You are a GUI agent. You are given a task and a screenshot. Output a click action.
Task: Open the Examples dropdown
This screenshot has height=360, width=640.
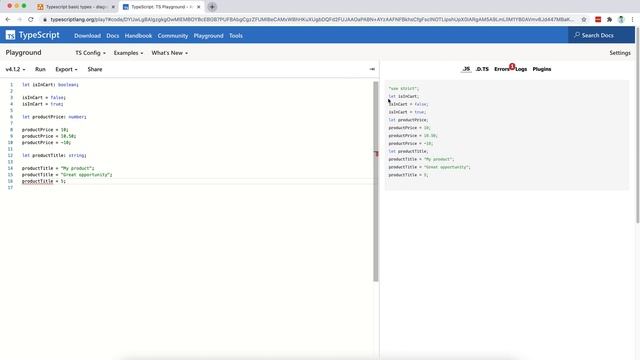pyautogui.click(x=128, y=53)
